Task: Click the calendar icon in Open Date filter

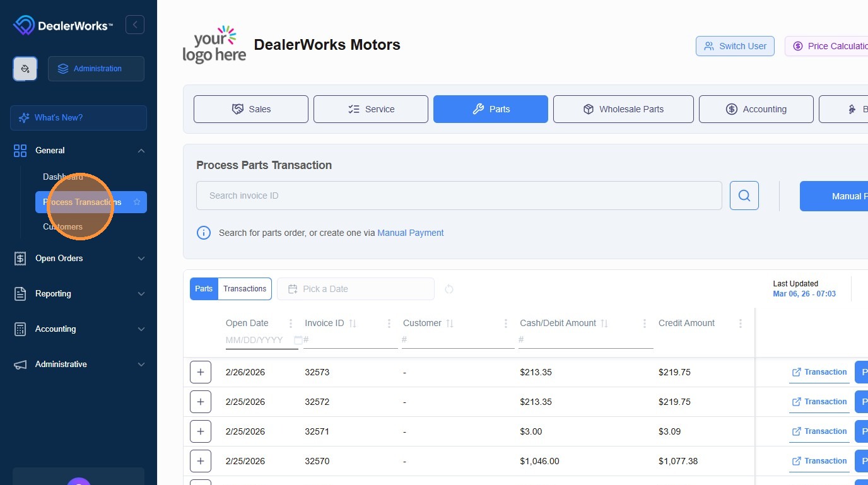Action: [x=298, y=340]
